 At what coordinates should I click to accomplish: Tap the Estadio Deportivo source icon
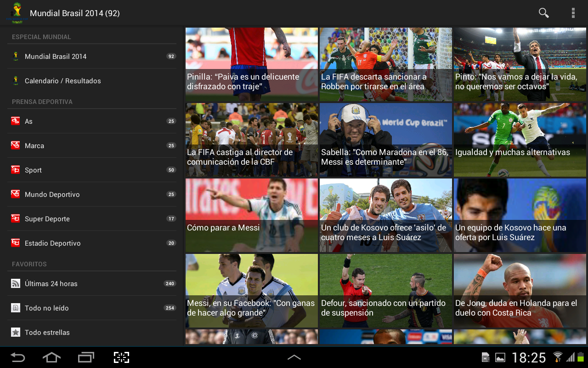tap(16, 243)
